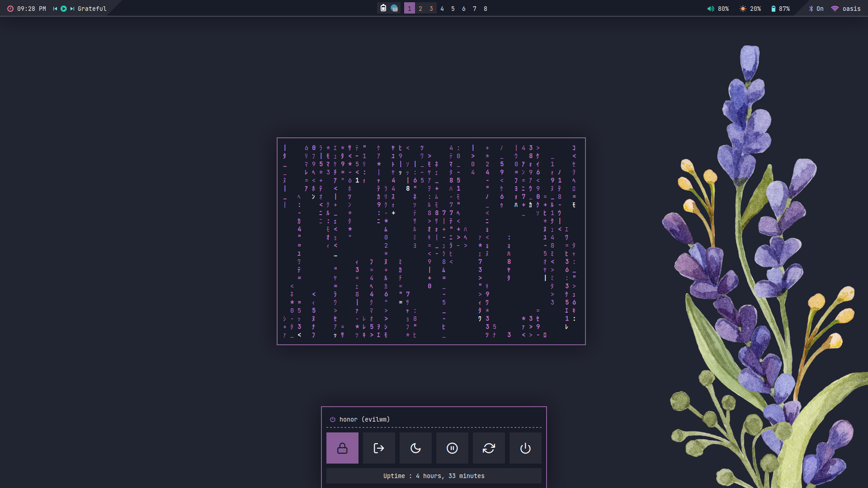
Task: Click the clipboard icon in top bar
Action: tap(383, 8)
